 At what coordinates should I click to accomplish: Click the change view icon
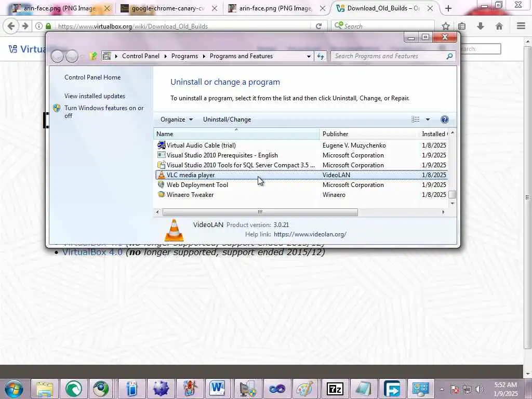tap(415, 119)
